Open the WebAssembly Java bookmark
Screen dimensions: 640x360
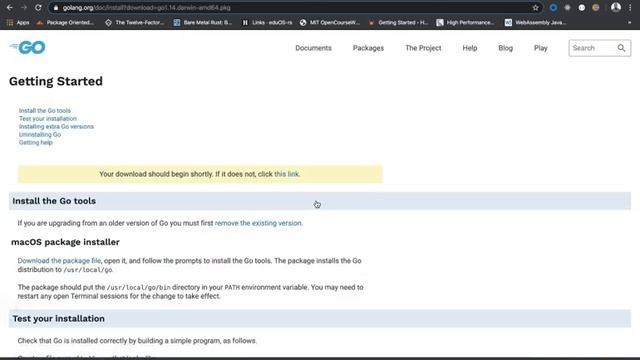pos(536,22)
